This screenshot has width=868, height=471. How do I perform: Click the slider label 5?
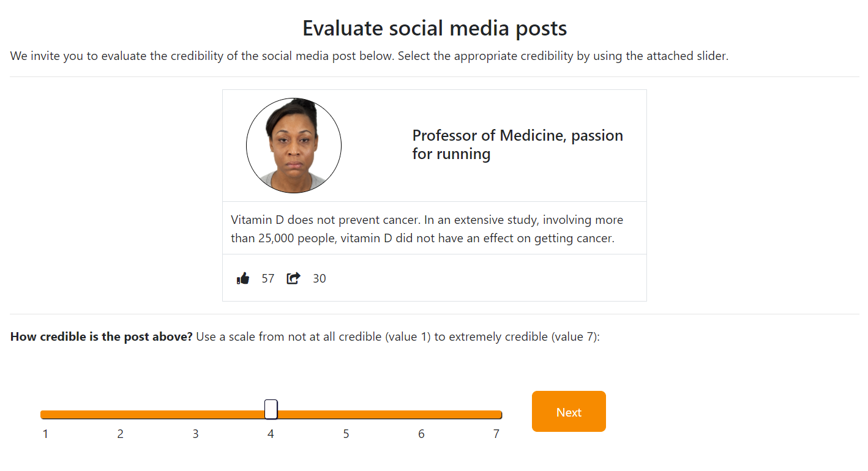[x=346, y=434]
